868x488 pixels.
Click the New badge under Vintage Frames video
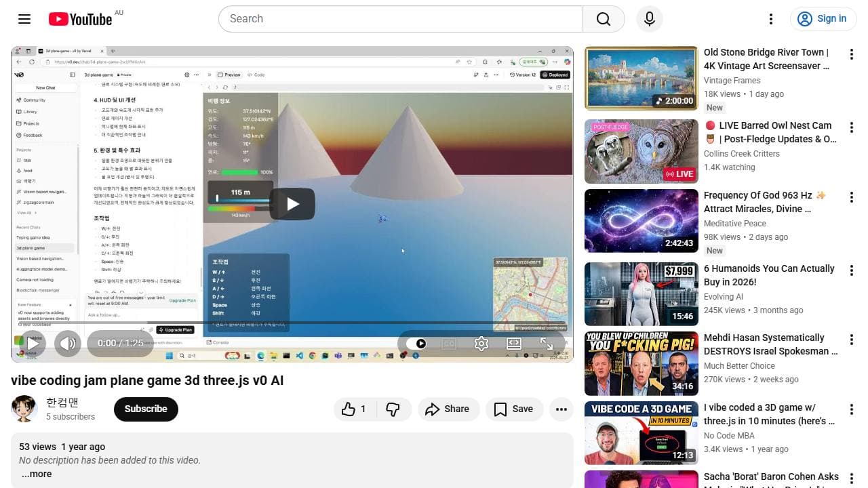[x=715, y=108]
